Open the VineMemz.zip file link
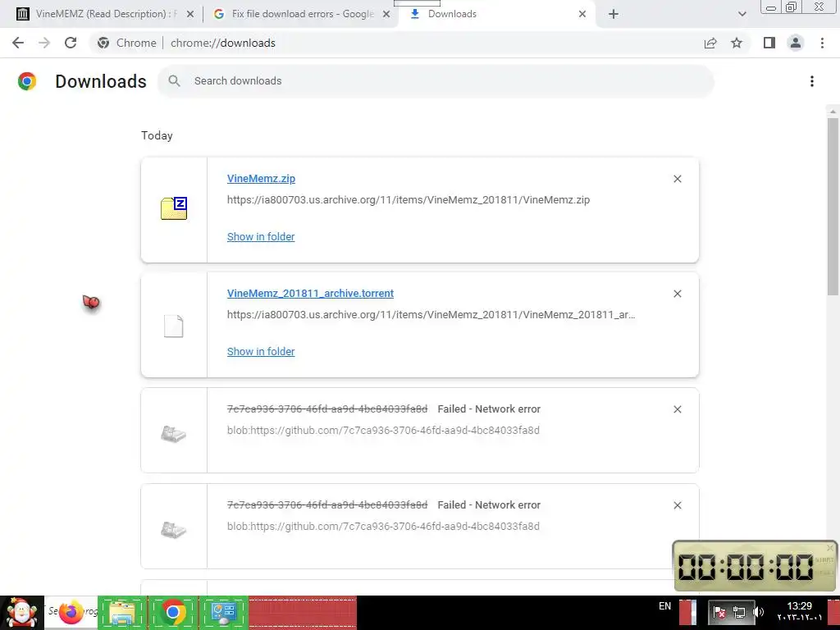This screenshot has width=840, height=630. 261,178
